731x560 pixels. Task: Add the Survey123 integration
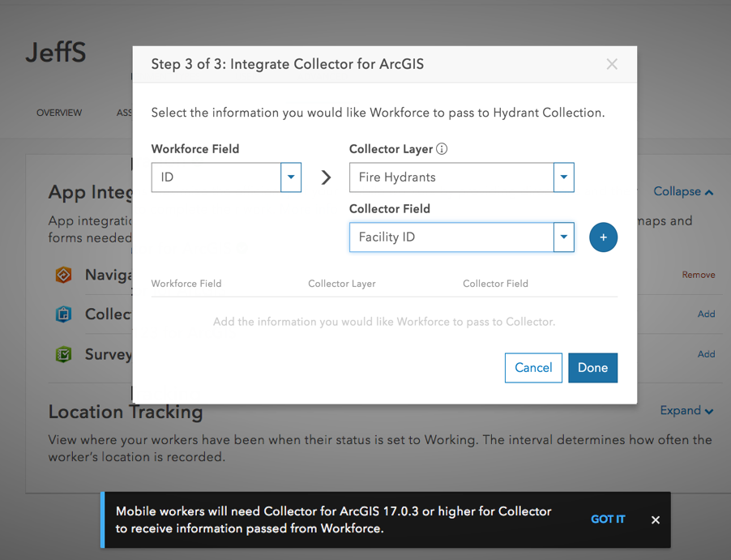coord(707,354)
